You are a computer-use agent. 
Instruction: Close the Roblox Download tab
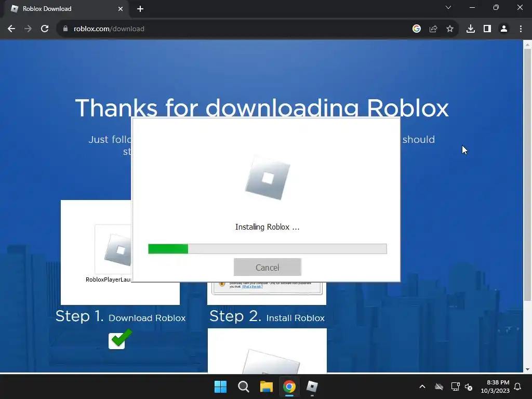(x=121, y=9)
